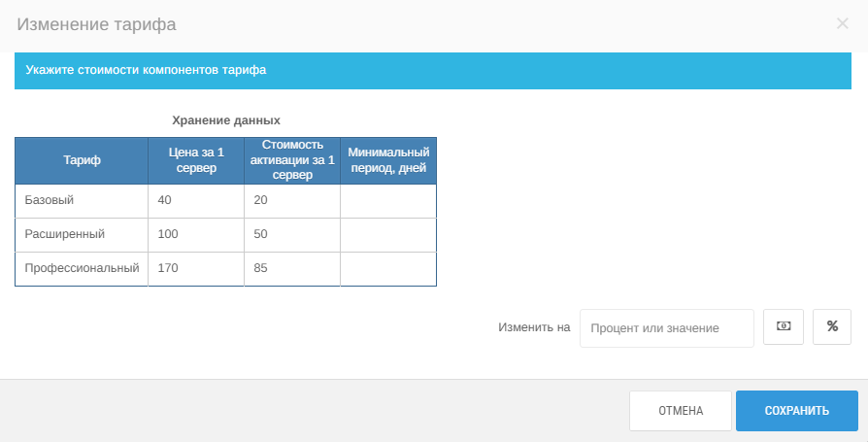Edit the Базовый activation cost cell 20
The width and height of the screenshot is (868, 442).
pyautogui.click(x=292, y=200)
